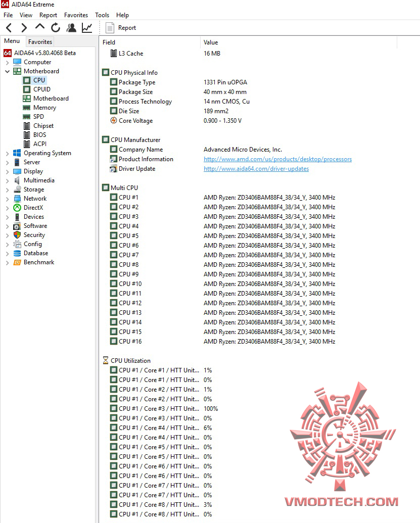Select the CPU item under Motherboard
Viewport: 420px width, 523px height.
pos(39,80)
